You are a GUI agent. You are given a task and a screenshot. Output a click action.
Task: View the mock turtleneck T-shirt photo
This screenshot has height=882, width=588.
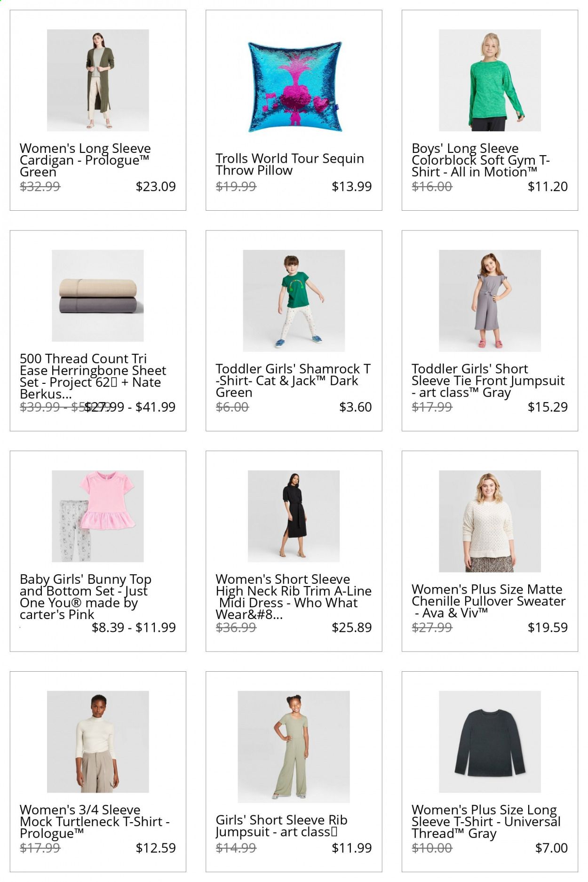98,742
